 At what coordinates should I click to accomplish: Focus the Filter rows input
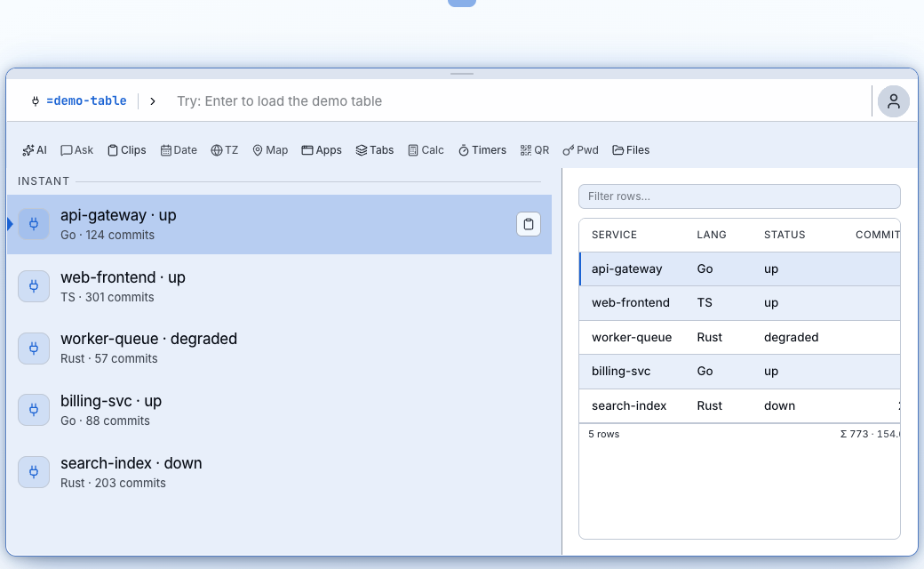click(739, 196)
